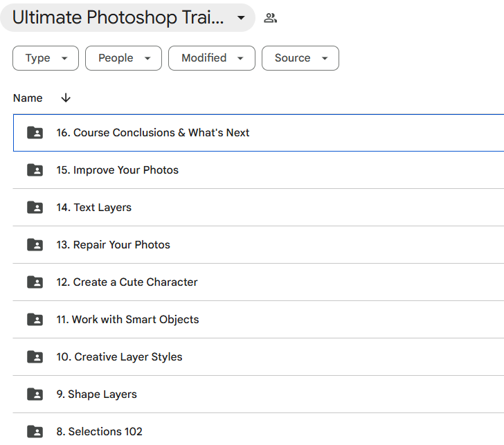
Task: Select 12. Create a Cute Character row
Action: coord(258,282)
